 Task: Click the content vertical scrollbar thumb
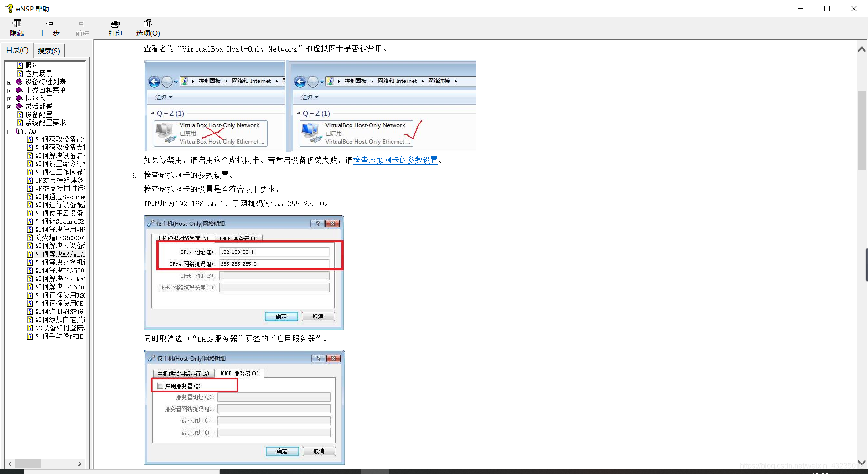click(862, 130)
